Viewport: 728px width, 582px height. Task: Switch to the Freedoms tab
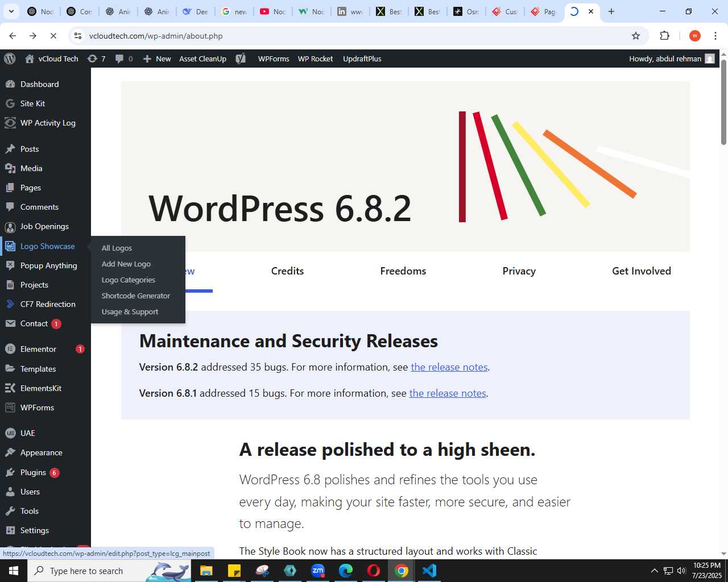pyautogui.click(x=403, y=271)
